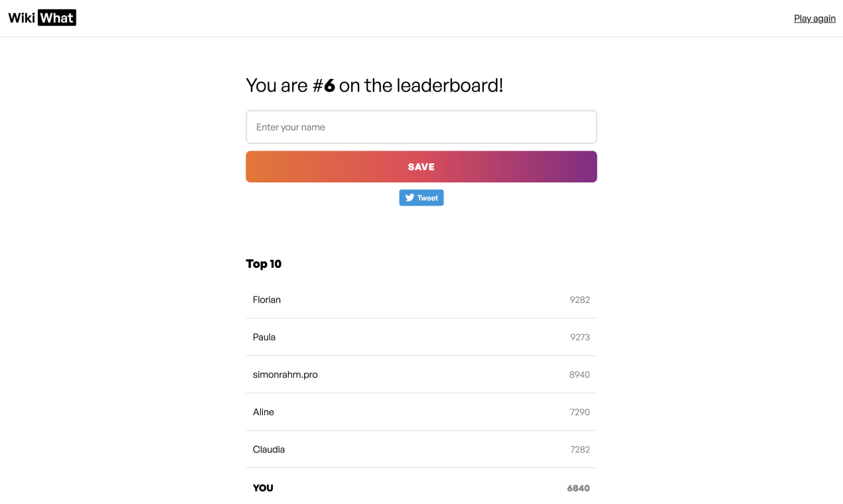Click the 'Enter your name' input field
Screen dimensions: 843x504
pyautogui.click(x=421, y=127)
